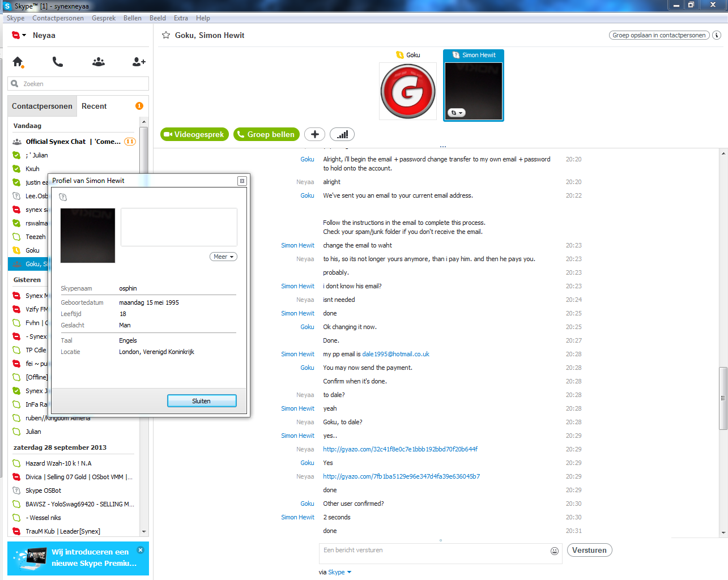Open the Home icon in sidebar
The height and width of the screenshot is (580, 728).
[18, 62]
